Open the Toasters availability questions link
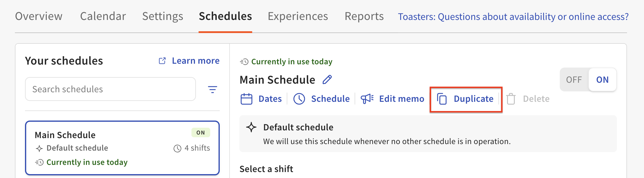The width and height of the screenshot is (644, 178). (513, 17)
